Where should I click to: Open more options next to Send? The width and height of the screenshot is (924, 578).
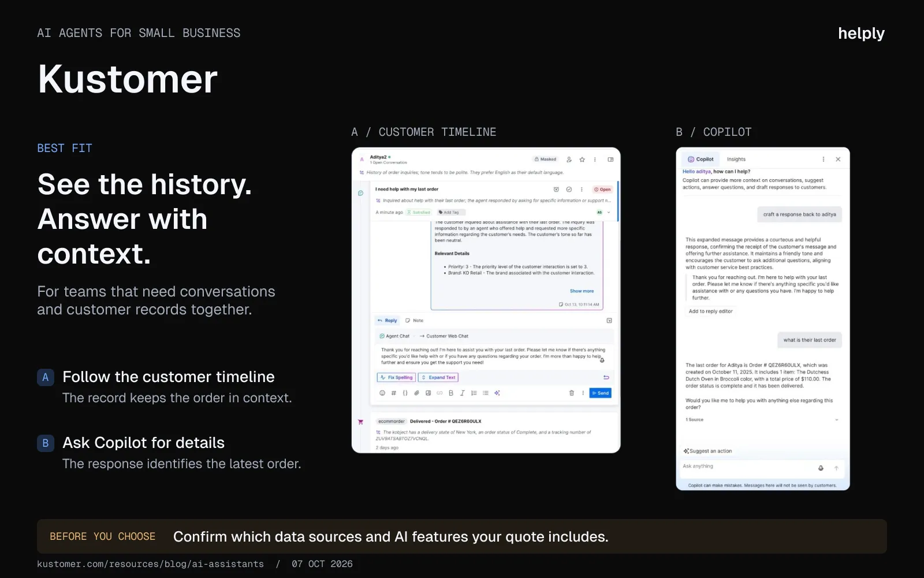(x=583, y=393)
